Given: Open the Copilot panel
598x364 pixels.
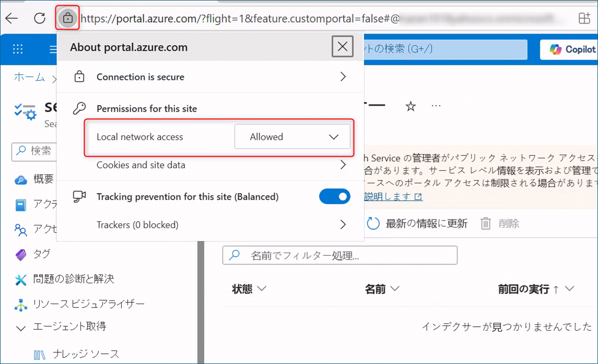Looking at the screenshot, I should click(571, 49).
